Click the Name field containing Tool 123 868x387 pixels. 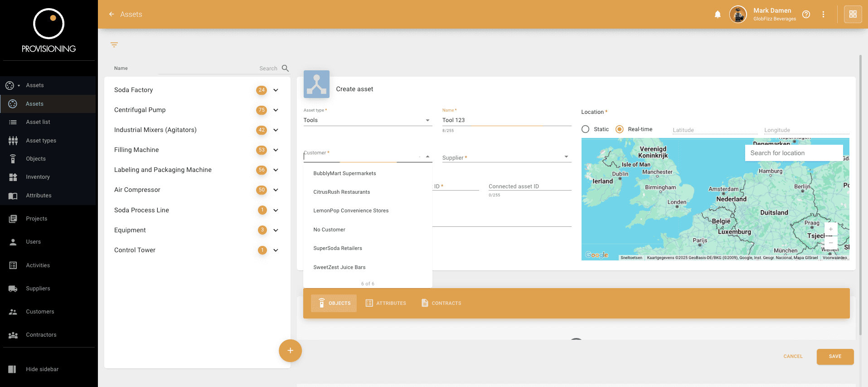pyautogui.click(x=506, y=120)
